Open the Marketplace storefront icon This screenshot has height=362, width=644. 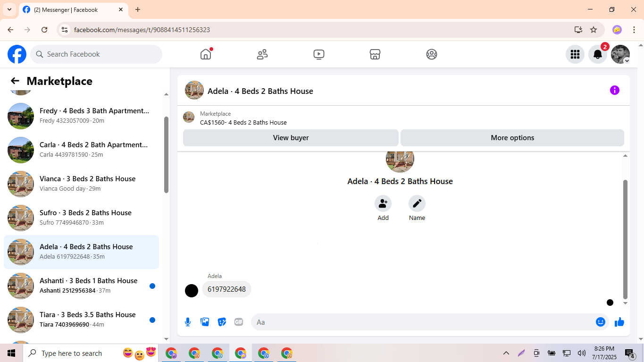375,54
